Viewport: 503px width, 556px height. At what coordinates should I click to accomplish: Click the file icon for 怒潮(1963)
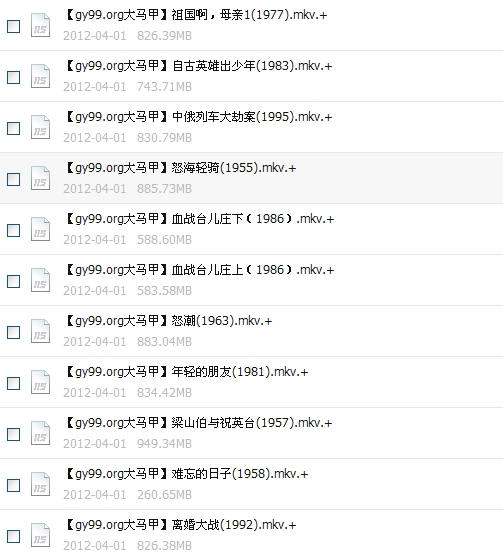tap(40, 331)
